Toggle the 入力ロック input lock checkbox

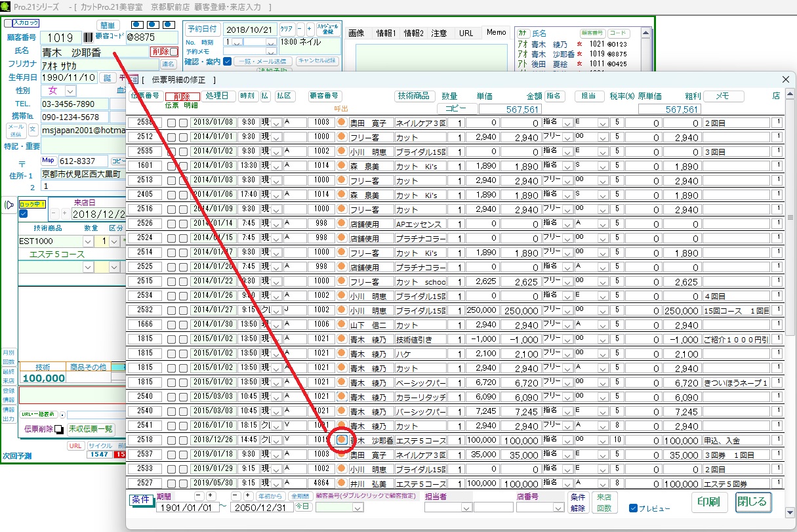pyautogui.click(x=8, y=23)
